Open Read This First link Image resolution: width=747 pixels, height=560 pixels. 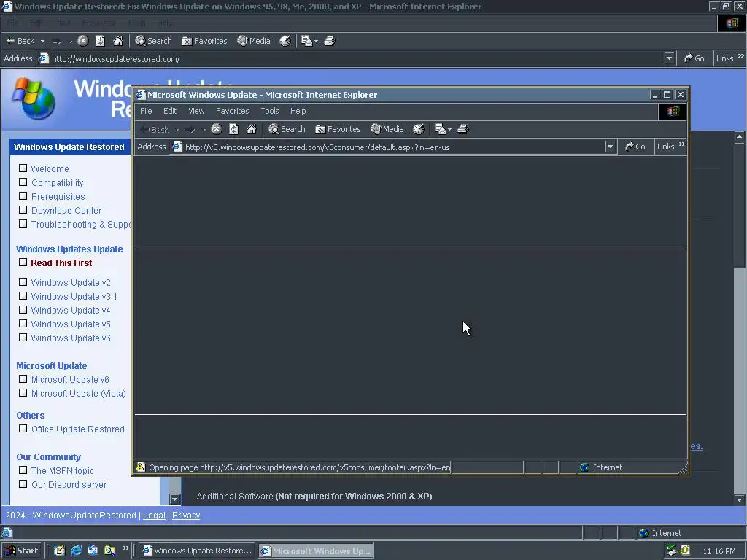[x=61, y=262]
